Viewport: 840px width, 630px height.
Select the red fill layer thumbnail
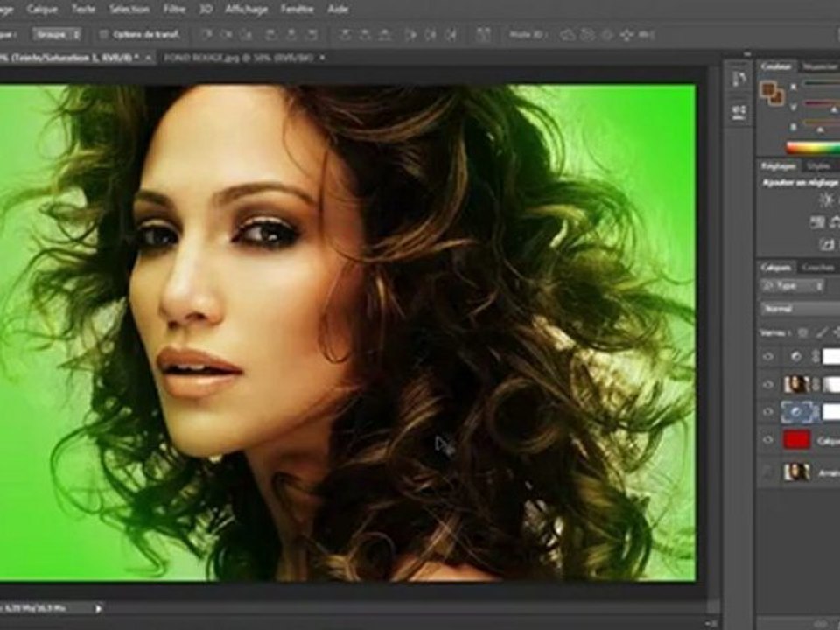coord(796,440)
